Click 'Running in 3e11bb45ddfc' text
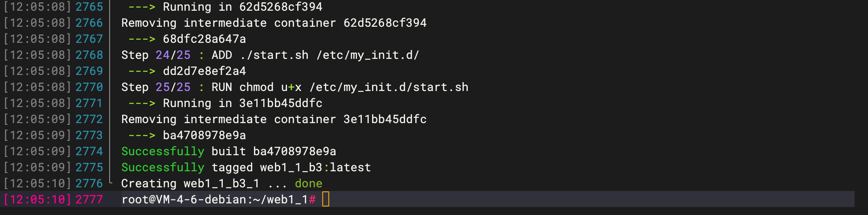 242,103
